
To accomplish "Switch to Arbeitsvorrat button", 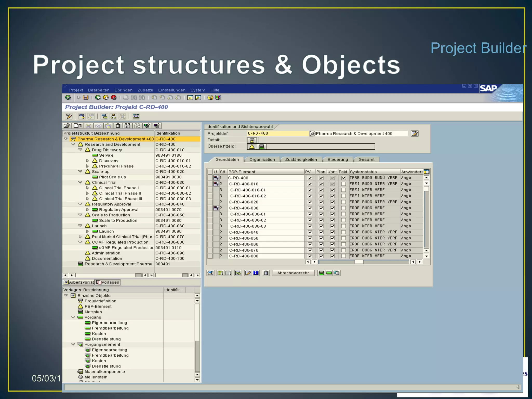I will point(79,282).
